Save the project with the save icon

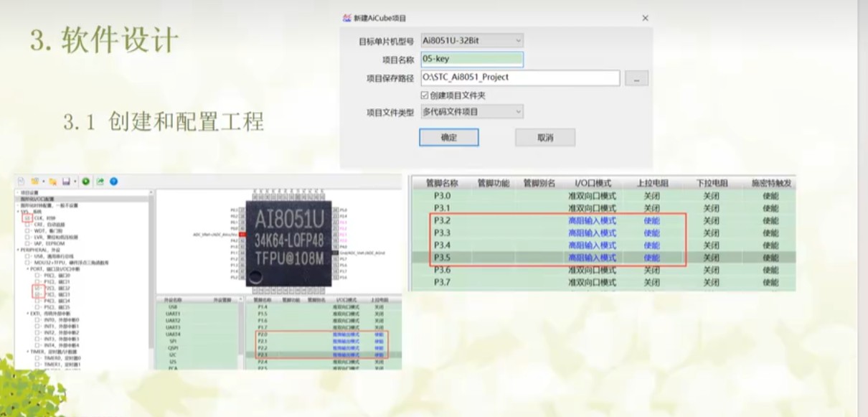click(65, 181)
